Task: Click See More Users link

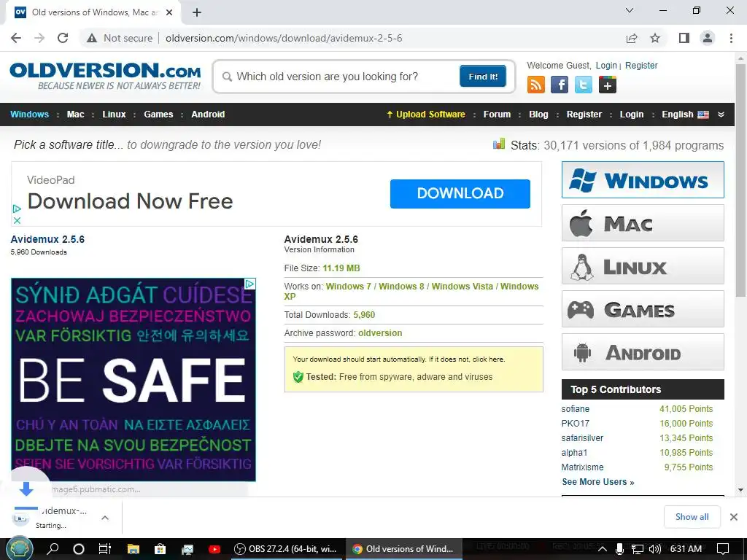Action: point(598,482)
